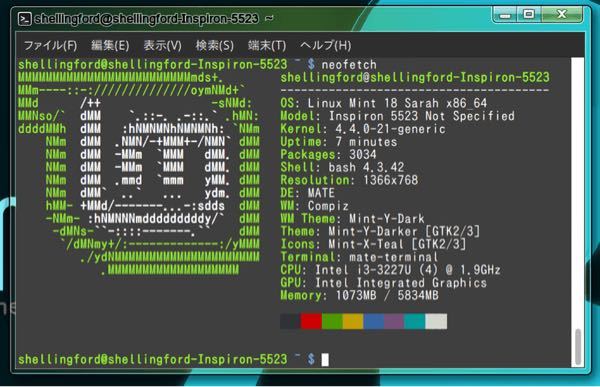Click the 'Terminal: mate-terminal' line
Screen dimensions: 600x387
coord(359,257)
